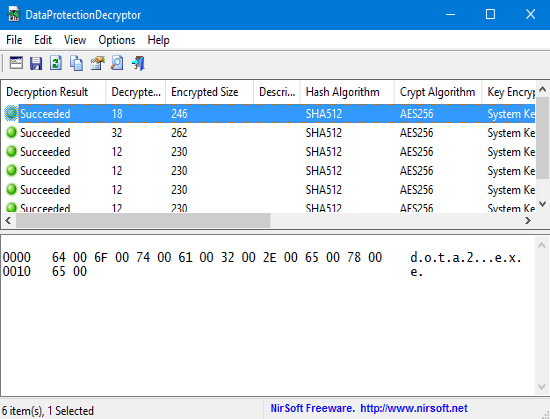
Task: Click the green status icon of the 262 row
Action: click(12, 133)
